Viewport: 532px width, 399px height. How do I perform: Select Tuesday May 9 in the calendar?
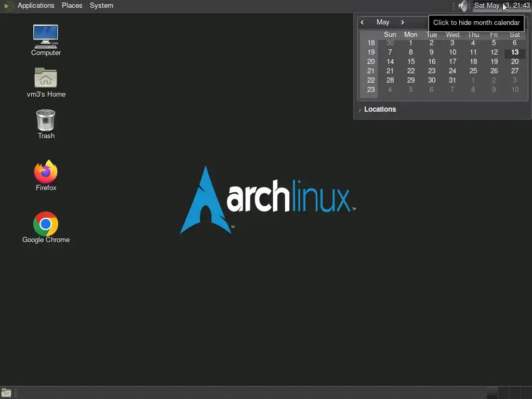coord(432,52)
